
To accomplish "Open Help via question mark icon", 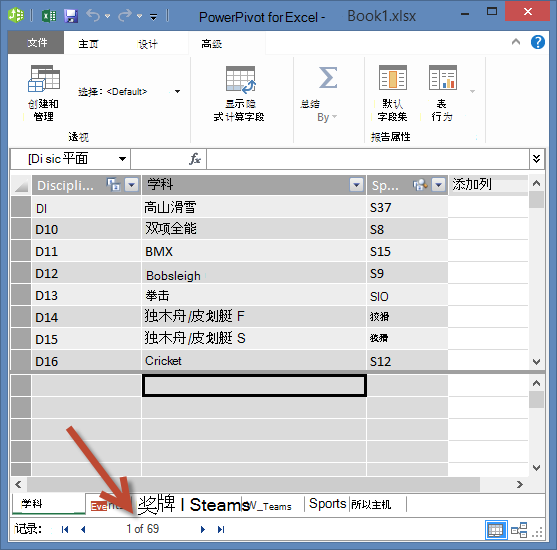I will (538, 42).
